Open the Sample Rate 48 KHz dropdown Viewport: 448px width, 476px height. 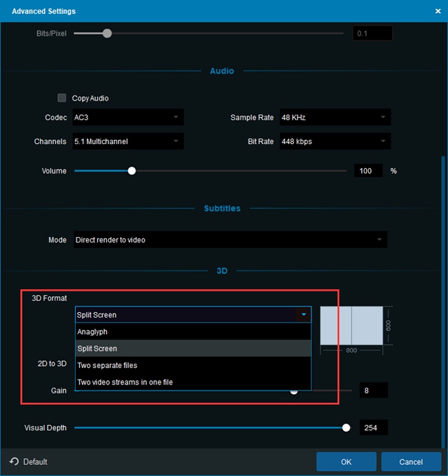(x=335, y=117)
